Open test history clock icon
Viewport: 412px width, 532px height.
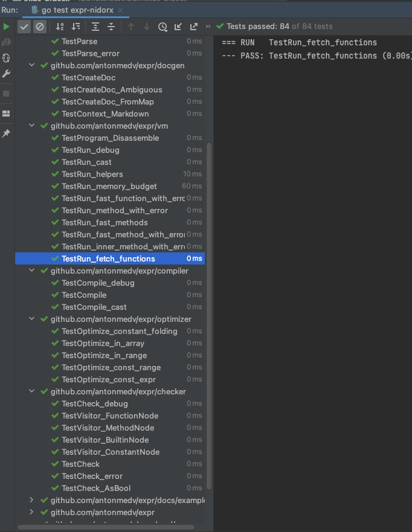[x=163, y=27]
